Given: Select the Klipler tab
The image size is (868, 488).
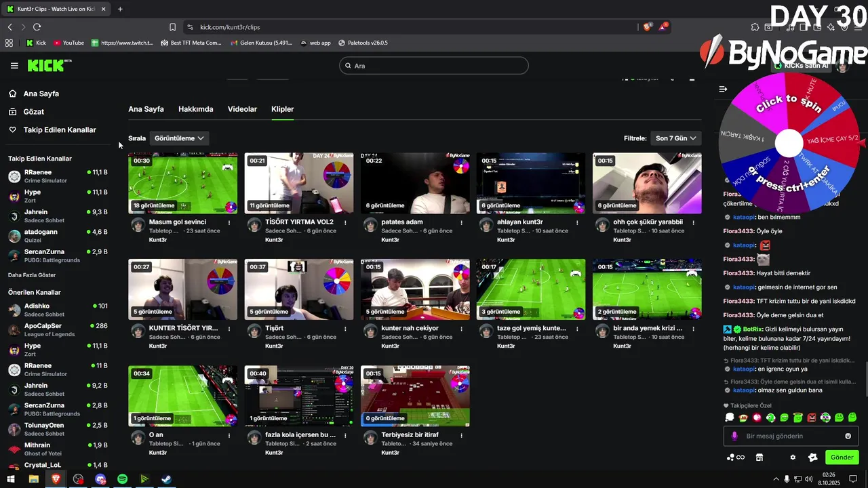Looking at the screenshot, I should [282, 109].
